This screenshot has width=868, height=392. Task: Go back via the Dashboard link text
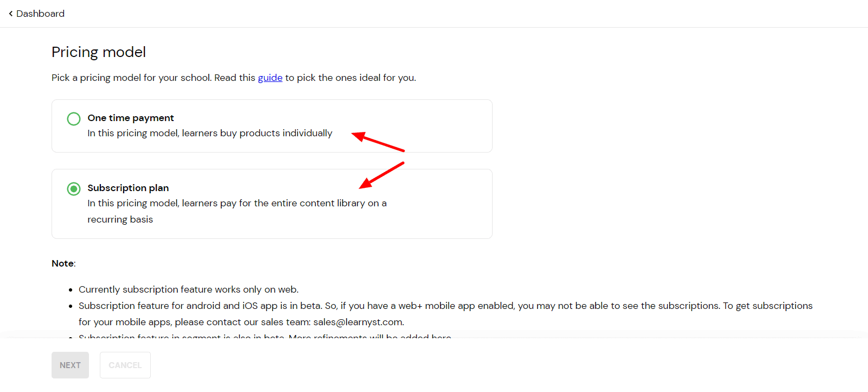click(40, 14)
